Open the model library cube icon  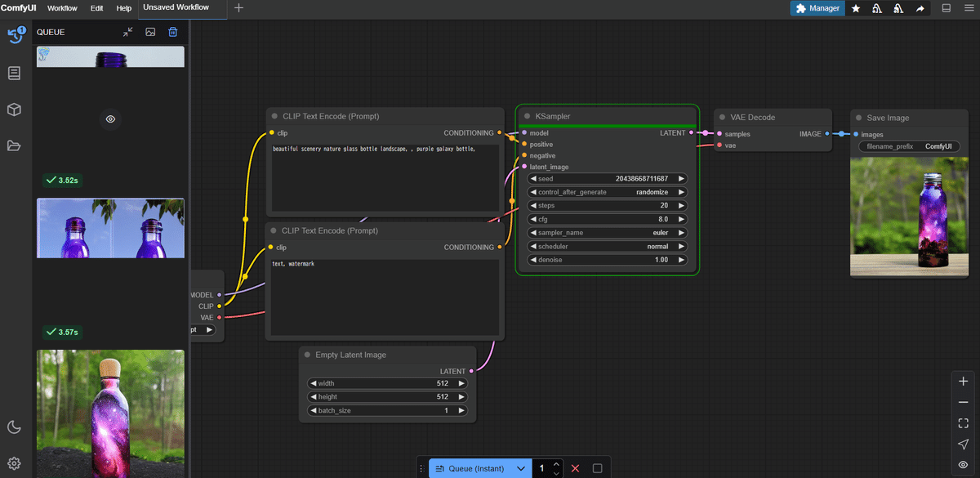14,109
